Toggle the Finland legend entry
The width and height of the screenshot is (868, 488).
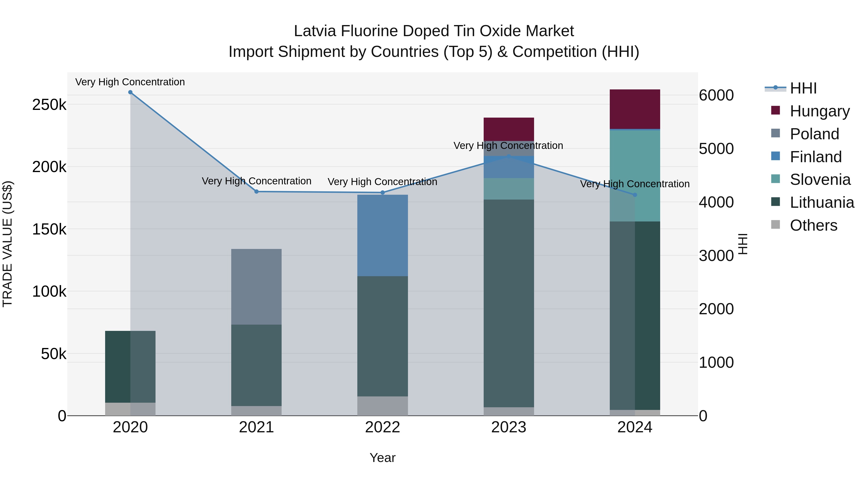tap(806, 157)
